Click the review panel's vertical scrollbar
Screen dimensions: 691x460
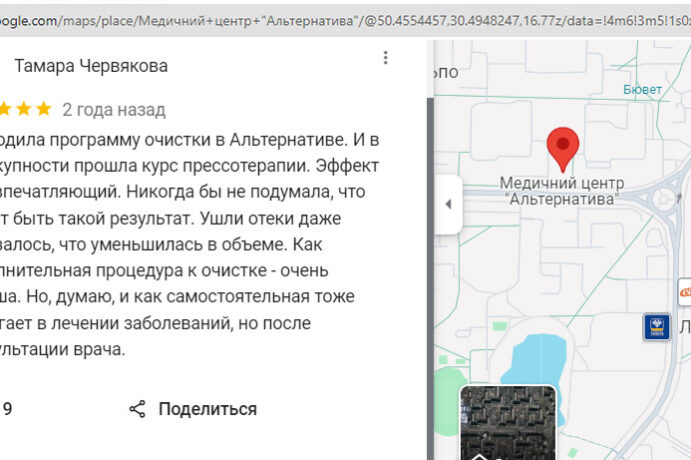pyautogui.click(x=430, y=250)
